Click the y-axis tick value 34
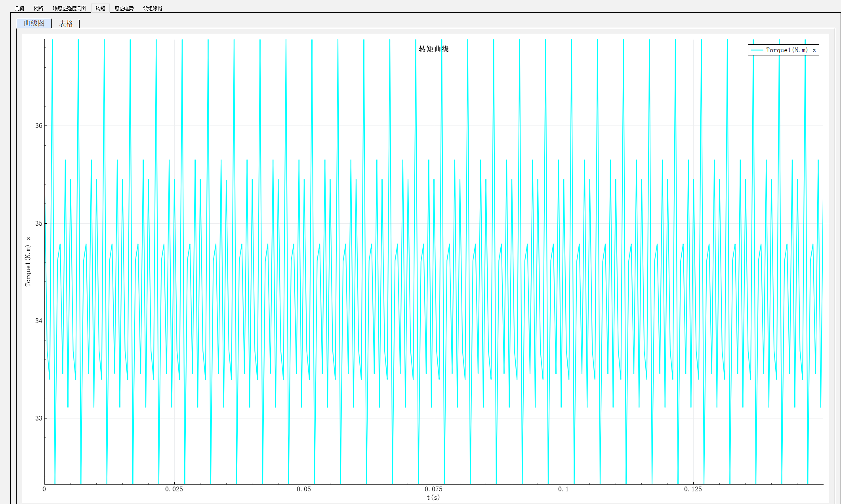 [x=38, y=321]
